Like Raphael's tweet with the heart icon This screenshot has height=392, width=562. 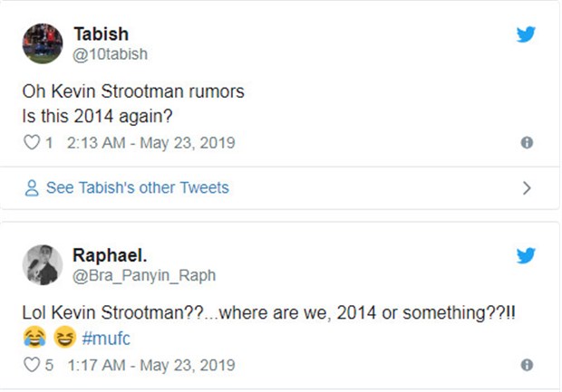[32, 365]
